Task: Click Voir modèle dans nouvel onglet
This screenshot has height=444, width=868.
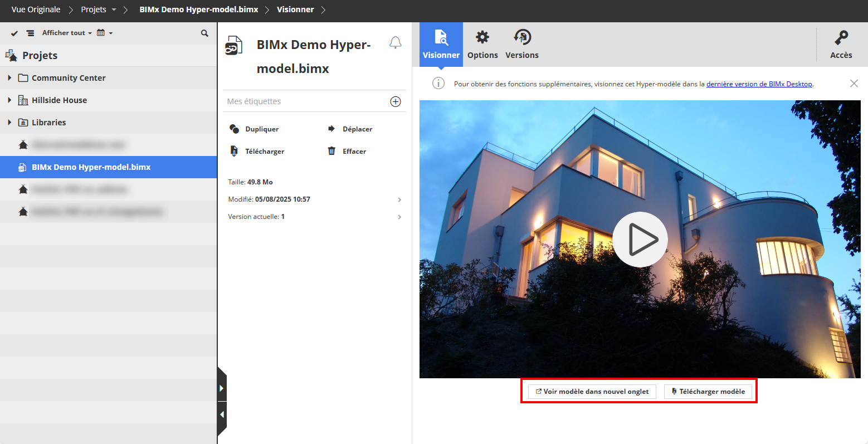Action: (x=592, y=392)
